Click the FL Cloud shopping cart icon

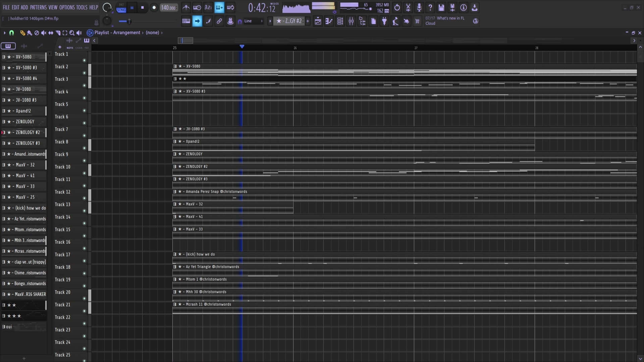[417, 21]
